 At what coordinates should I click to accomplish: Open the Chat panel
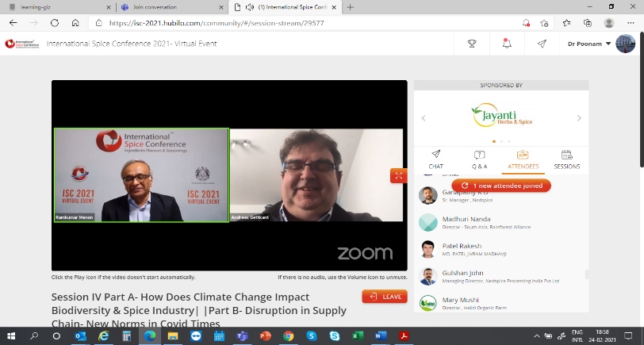435,159
